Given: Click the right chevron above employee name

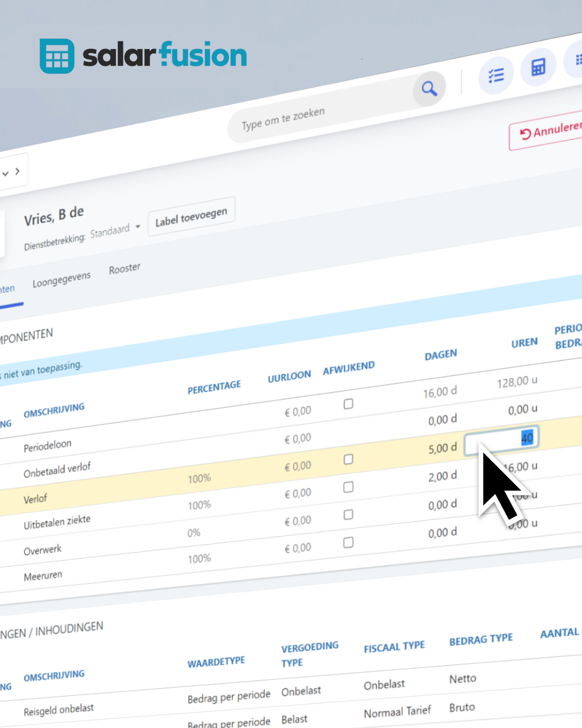Looking at the screenshot, I should click(17, 172).
